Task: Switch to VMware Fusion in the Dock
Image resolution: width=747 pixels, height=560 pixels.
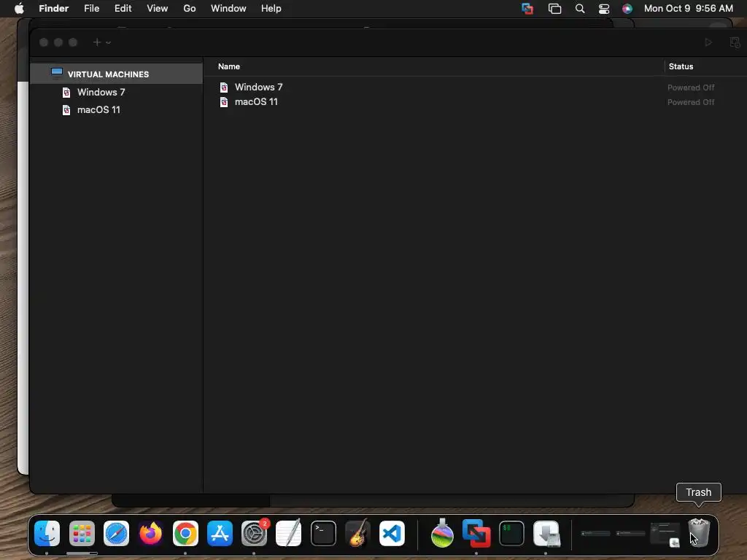Action: point(476,533)
